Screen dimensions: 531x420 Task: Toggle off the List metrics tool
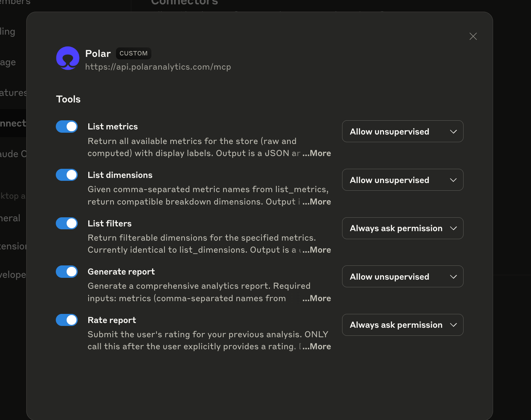coord(67,127)
